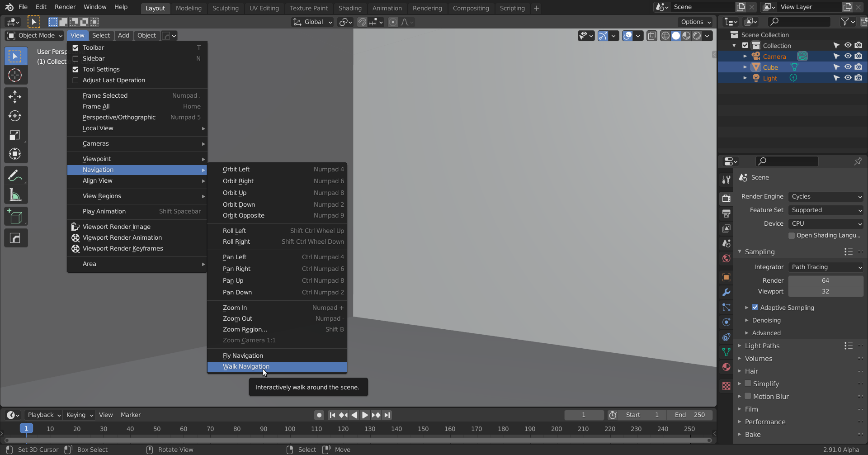This screenshot has width=868, height=455.
Task: Click the Render samples field showing 64
Action: [x=826, y=280]
